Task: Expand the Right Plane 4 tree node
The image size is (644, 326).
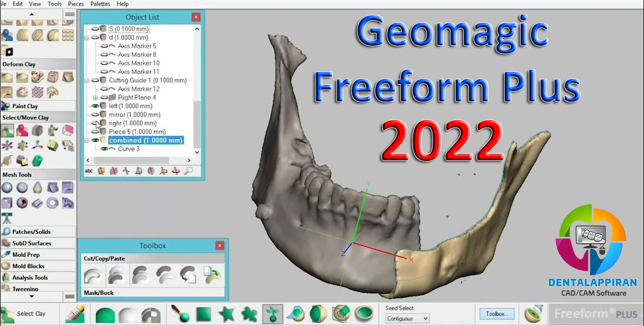Action: [96, 98]
